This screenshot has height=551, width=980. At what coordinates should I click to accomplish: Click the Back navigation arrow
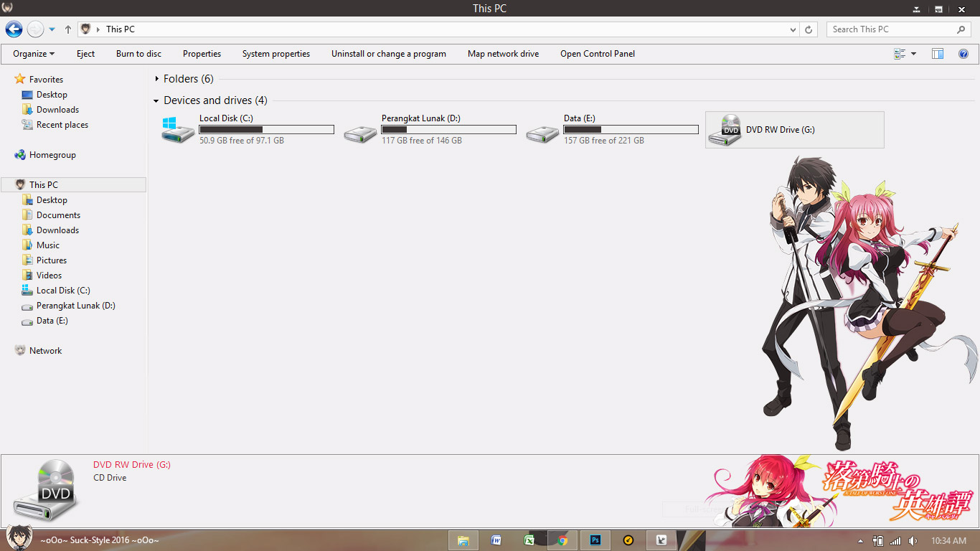click(14, 29)
